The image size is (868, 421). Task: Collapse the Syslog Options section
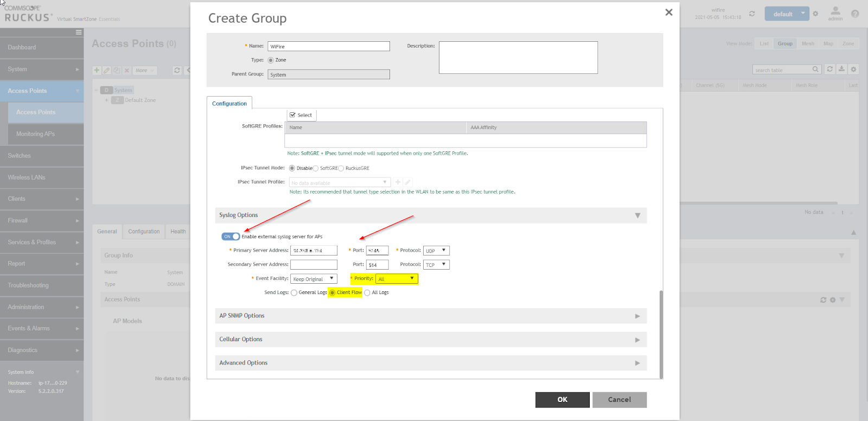pyautogui.click(x=637, y=215)
